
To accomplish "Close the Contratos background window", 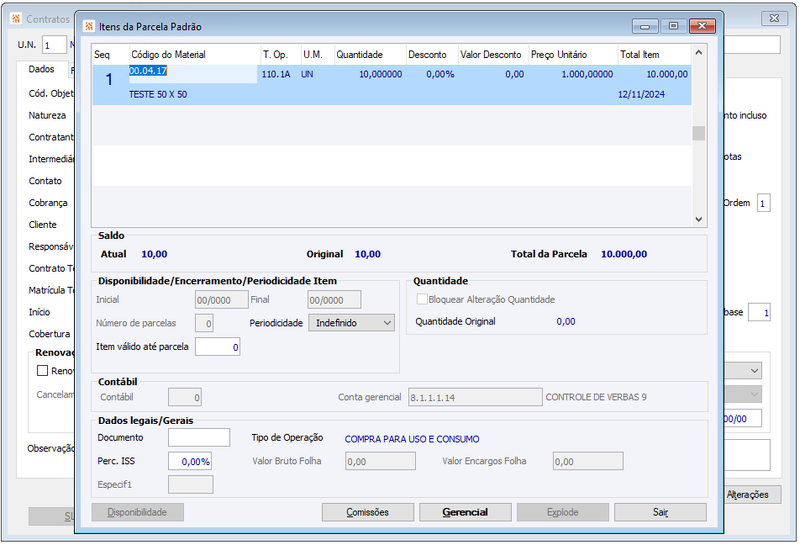I will [774, 18].
